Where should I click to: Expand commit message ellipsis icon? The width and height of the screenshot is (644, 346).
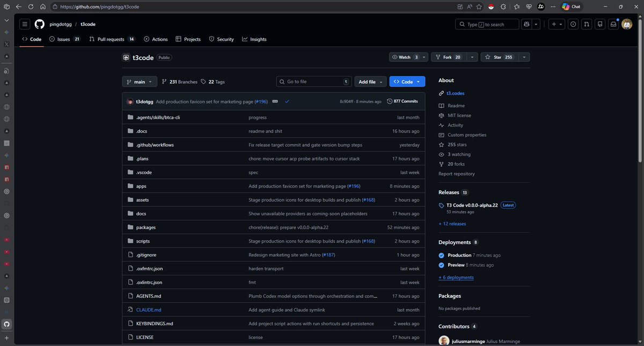(275, 101)
